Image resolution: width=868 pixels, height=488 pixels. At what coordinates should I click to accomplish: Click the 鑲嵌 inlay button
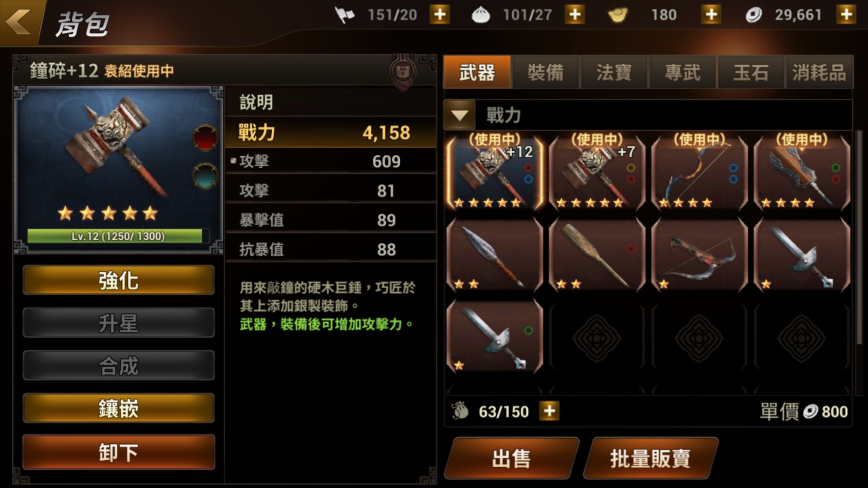click(119, 408)
